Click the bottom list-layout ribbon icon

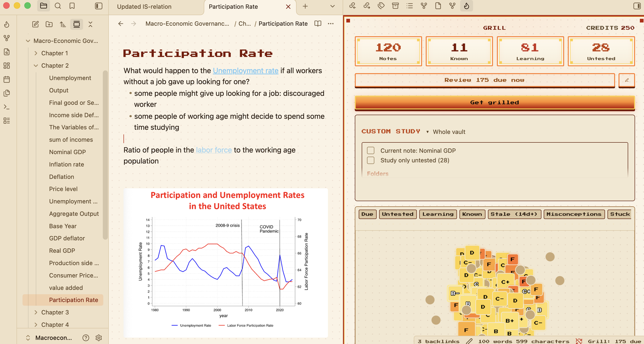tap(7, 121)
